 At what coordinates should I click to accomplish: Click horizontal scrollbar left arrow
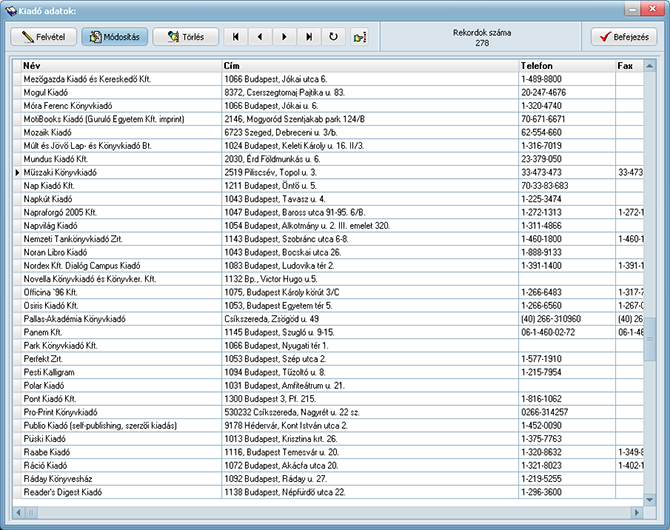[x=18, y=512]
